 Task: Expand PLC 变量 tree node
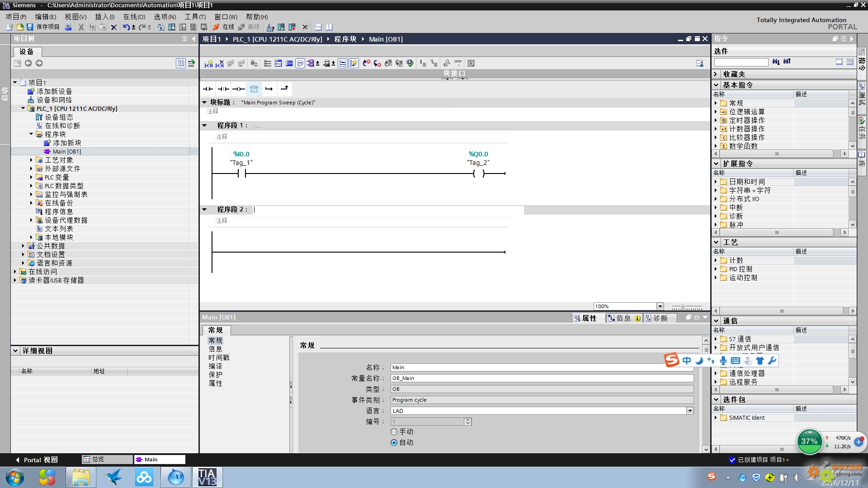[31, 177]
